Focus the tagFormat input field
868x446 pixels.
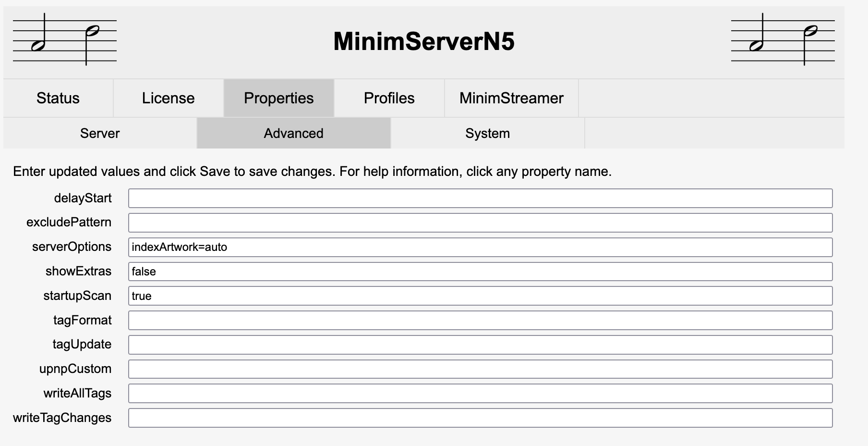[x=480, y=321]
